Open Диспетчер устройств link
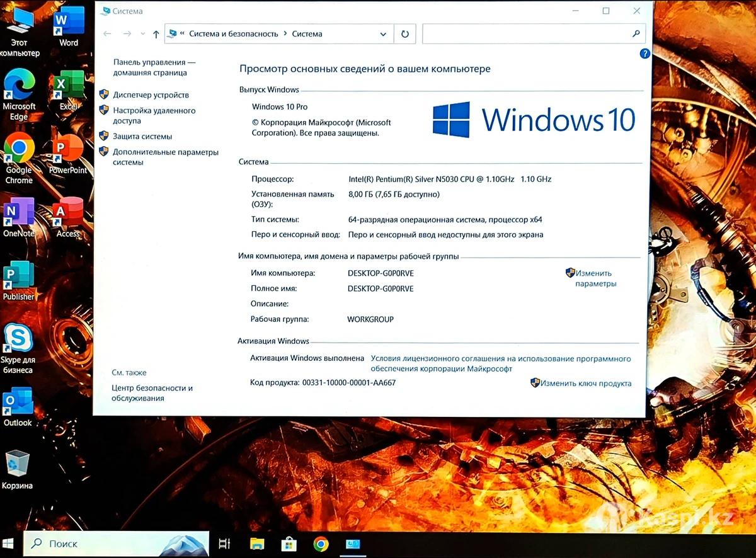This screenshot has height=558, width=756. [x=151, y=95]
